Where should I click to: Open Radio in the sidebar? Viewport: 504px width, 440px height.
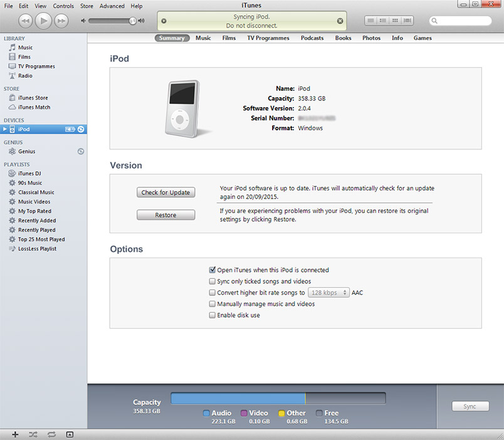43,76
